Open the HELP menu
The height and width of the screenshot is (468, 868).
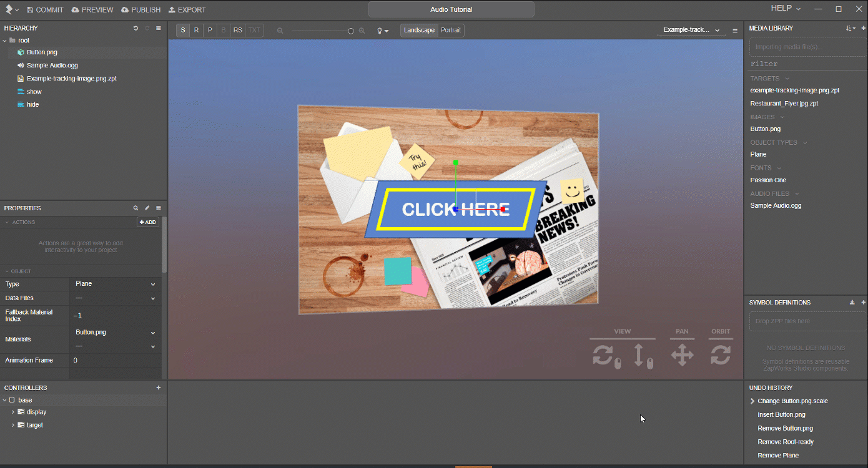pos(786,9)
